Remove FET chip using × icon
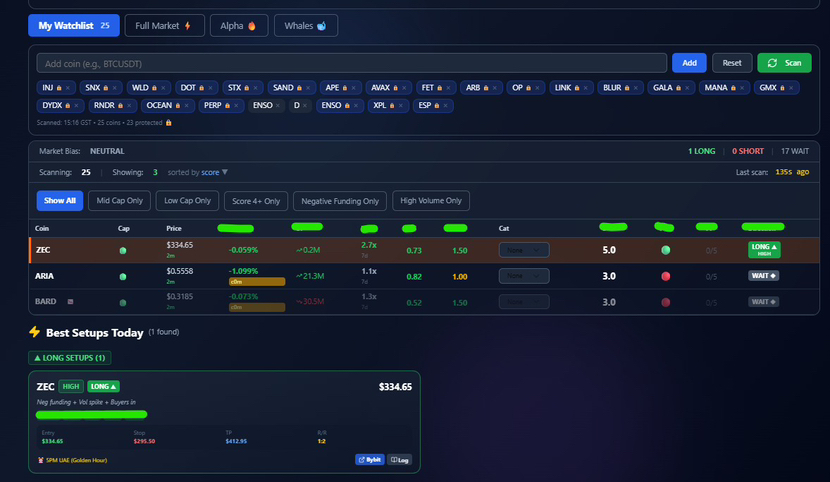Image resolution: width=830 pixels, height=482 pixels. 448,88
